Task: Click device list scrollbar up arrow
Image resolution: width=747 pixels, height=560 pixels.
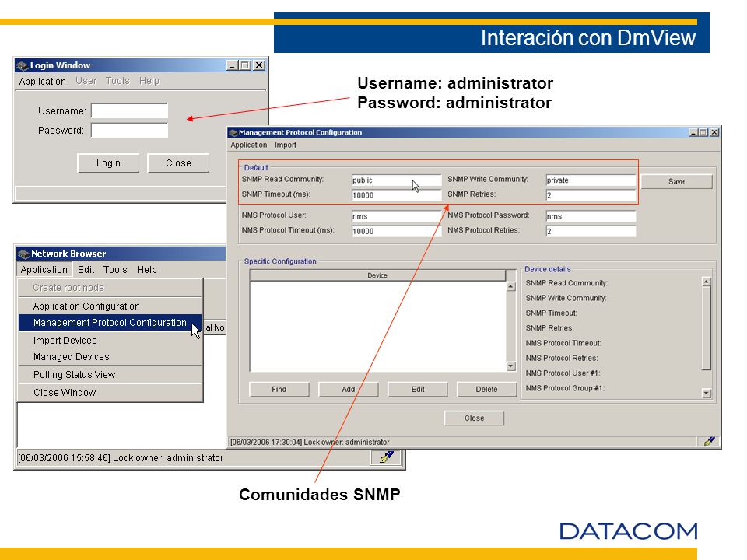Action: [x=510, y=287]
